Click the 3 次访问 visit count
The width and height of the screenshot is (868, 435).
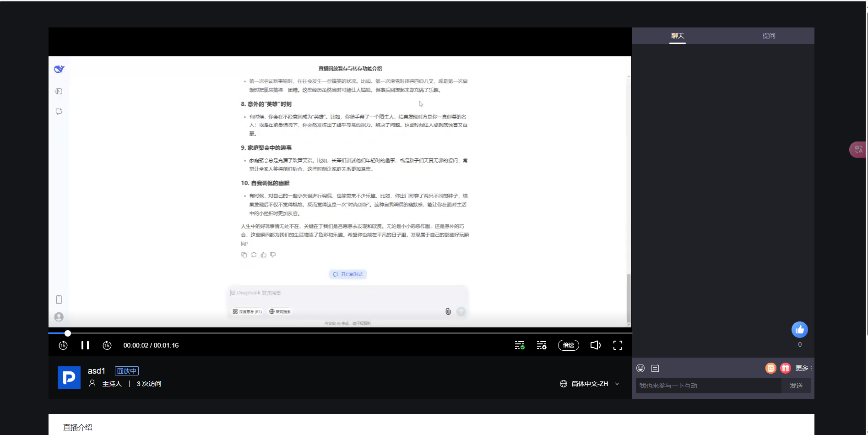pos(149,384)
